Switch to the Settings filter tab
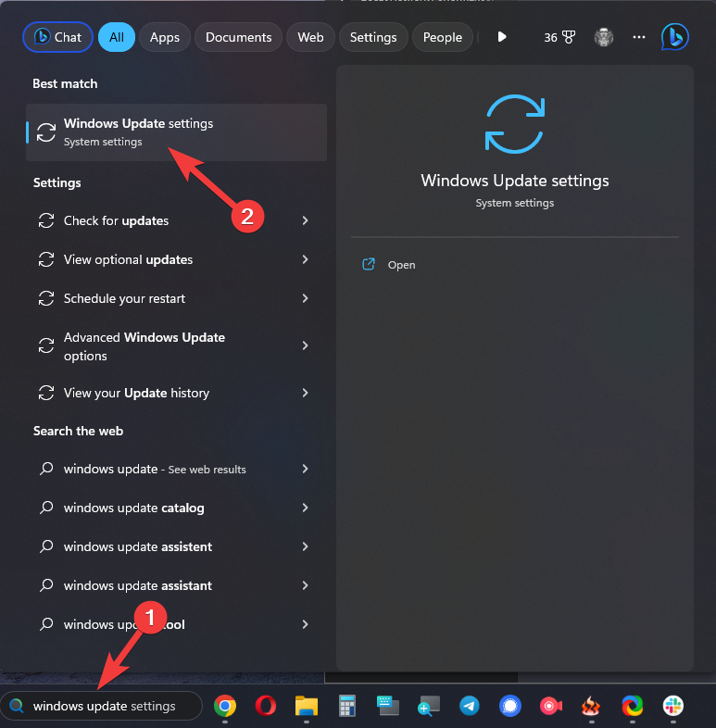This screenshot has width=716, height=728. pos(373,37)
